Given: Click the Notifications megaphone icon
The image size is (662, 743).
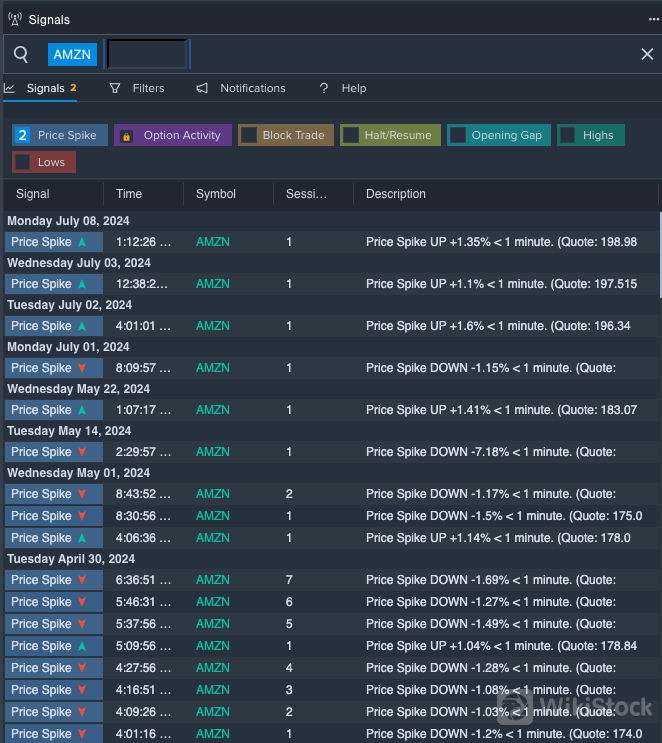Looking at the screenshot, I should [x=202, y=88].
